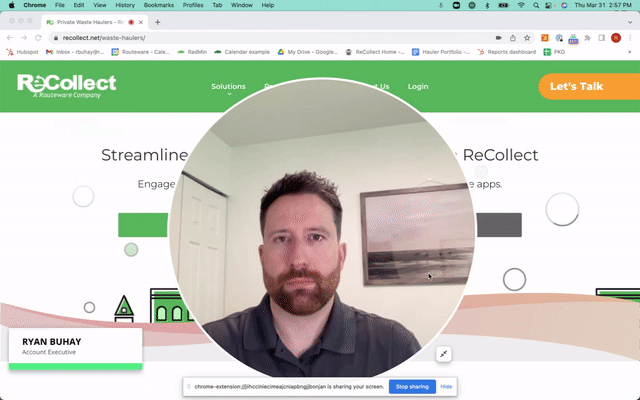Open the Zoom menu bar icon

[456, 5]
